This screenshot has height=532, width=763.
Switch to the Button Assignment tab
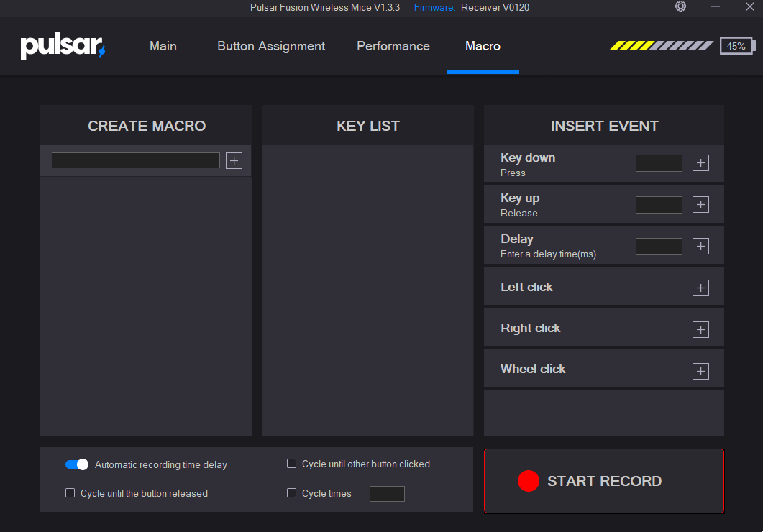[x=271, y=46]
